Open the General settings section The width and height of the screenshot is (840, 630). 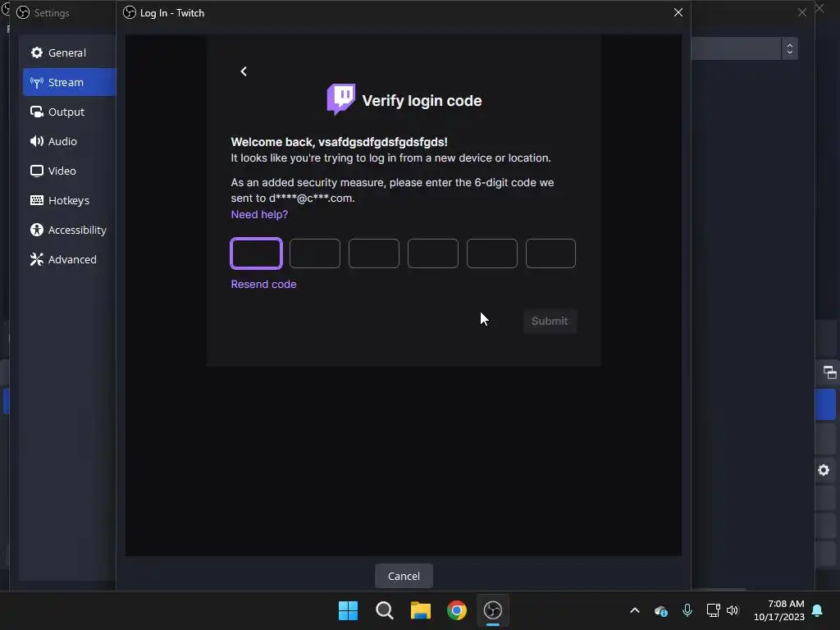(x=69, y=52)
